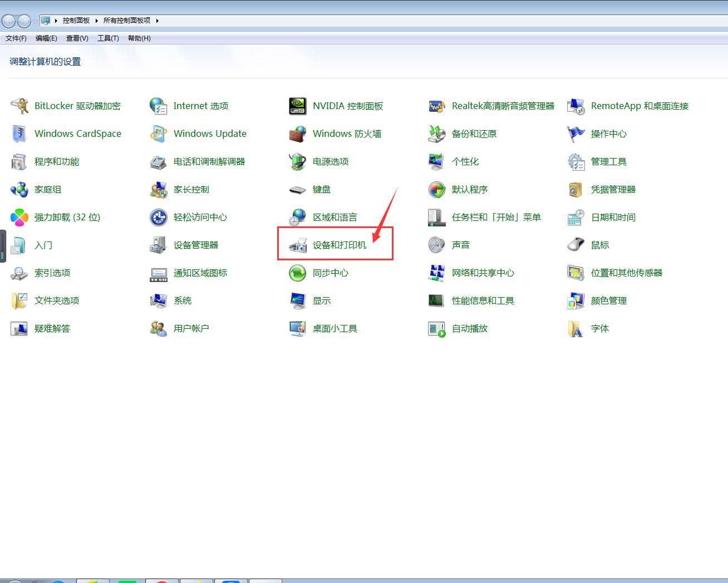
Task: Click the 家庭组 spheres icon
Action: (19, 189)
